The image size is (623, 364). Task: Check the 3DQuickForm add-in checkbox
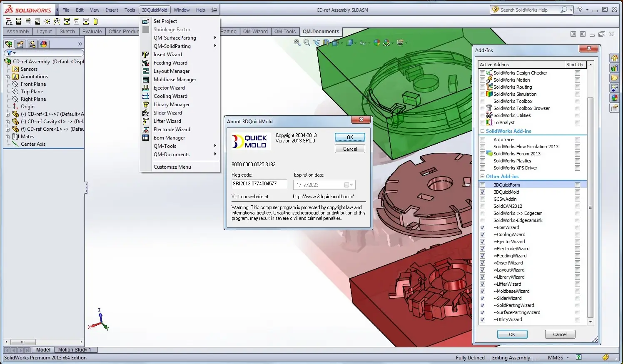click(x=483, y=185)
